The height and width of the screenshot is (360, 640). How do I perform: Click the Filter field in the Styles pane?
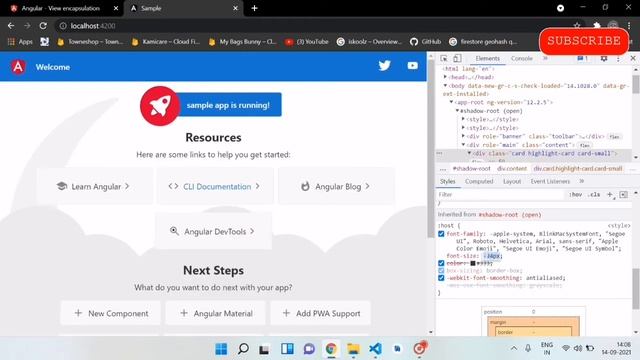click(501, 195)
